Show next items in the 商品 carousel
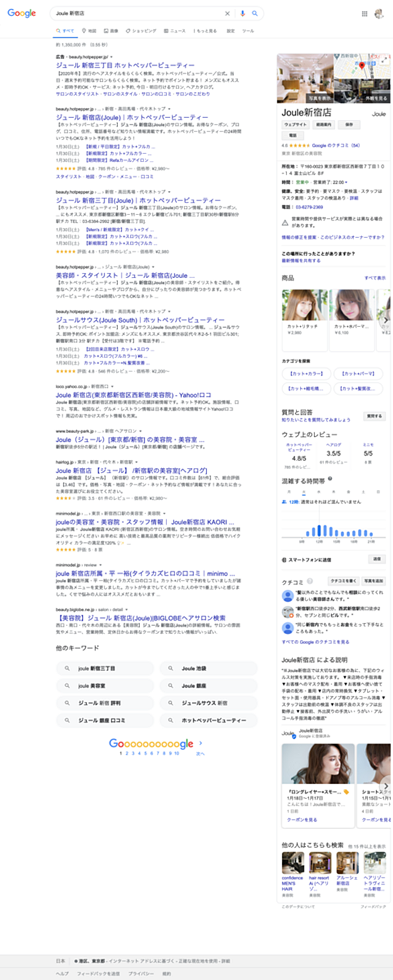Image resolution: width=393 pixels, height=980 pixels. (x=386, y=321)
